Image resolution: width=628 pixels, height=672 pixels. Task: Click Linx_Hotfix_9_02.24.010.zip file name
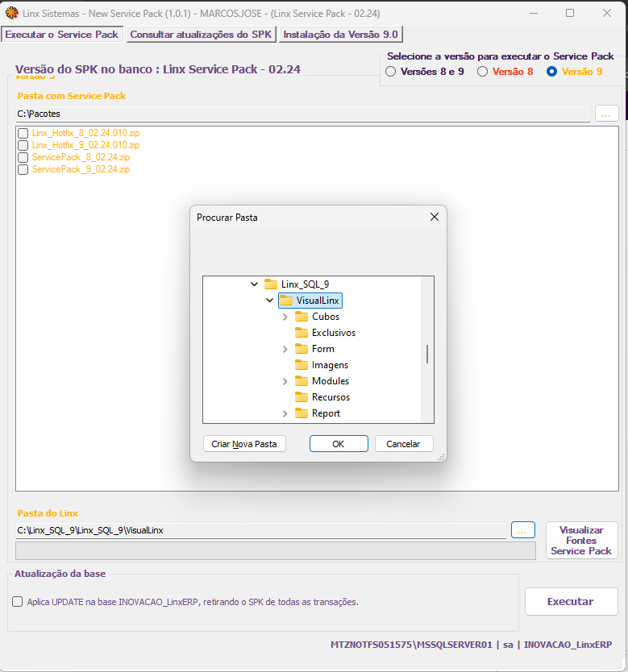tap(85, 145)
